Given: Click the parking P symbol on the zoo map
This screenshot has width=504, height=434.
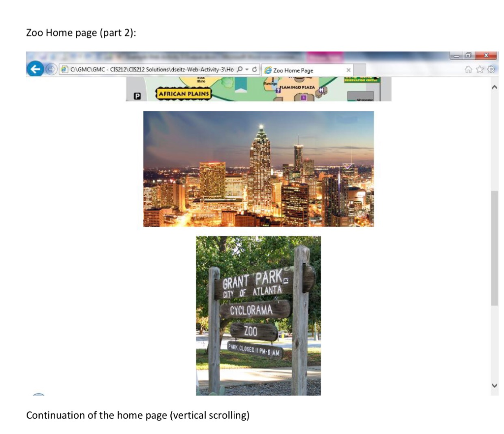Looking at the screenshot, I should tap(137, 96).
